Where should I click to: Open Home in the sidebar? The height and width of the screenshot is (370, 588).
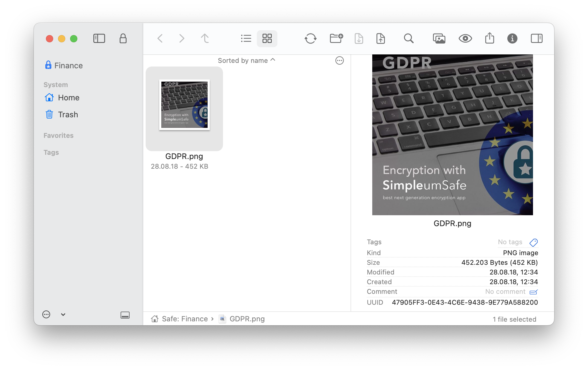point(62,98)
